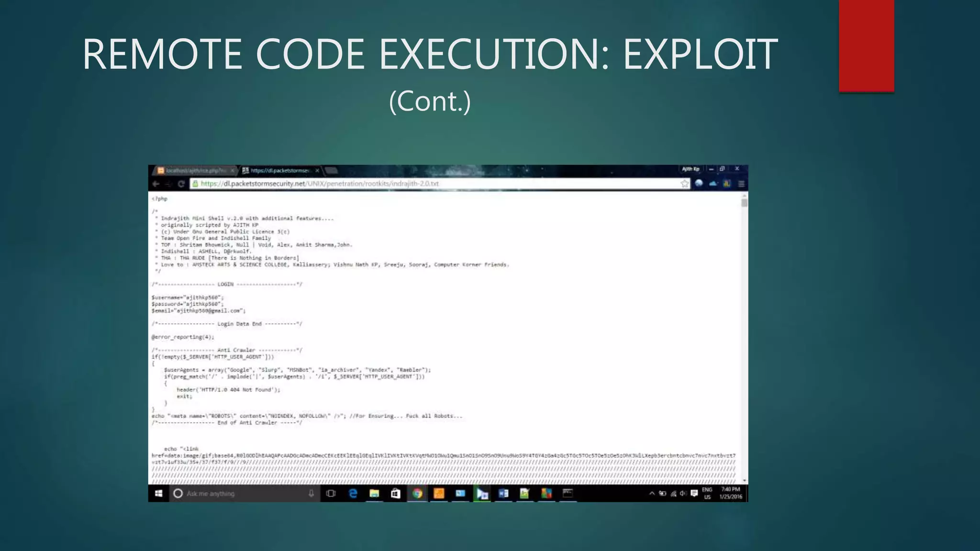
Task: Click the ENG US language indicator
Action: pyautogui.click(x=707, y=493)
